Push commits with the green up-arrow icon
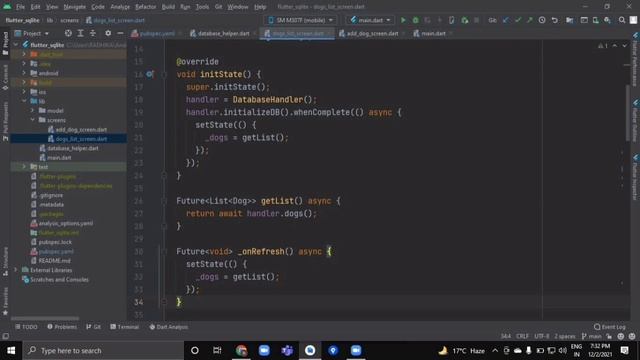Image resolution: width=640 pixels, height=360 pixels. point(529,20)
